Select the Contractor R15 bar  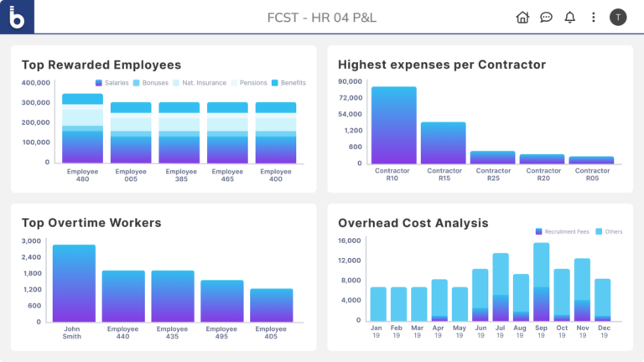click(x=443, y=143)
